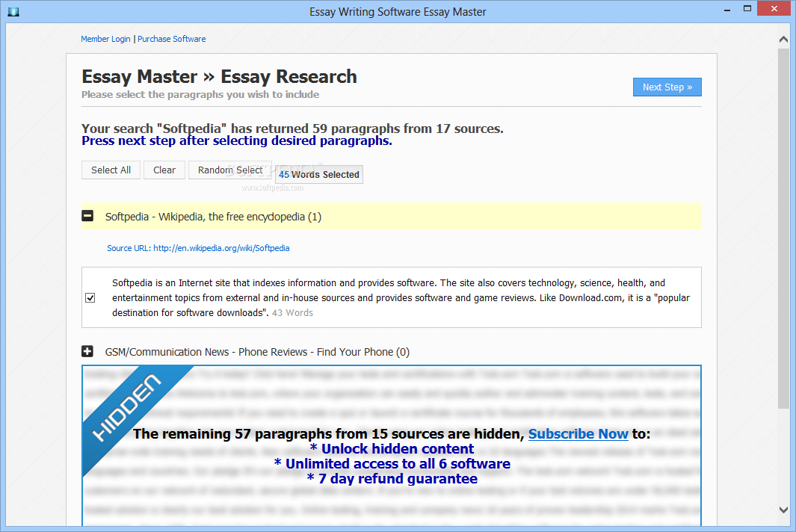Image resolution: width=796 pixels, height=532 pixels.
Task: Click the scrollbar down arrow
Action: coord(783,510)
